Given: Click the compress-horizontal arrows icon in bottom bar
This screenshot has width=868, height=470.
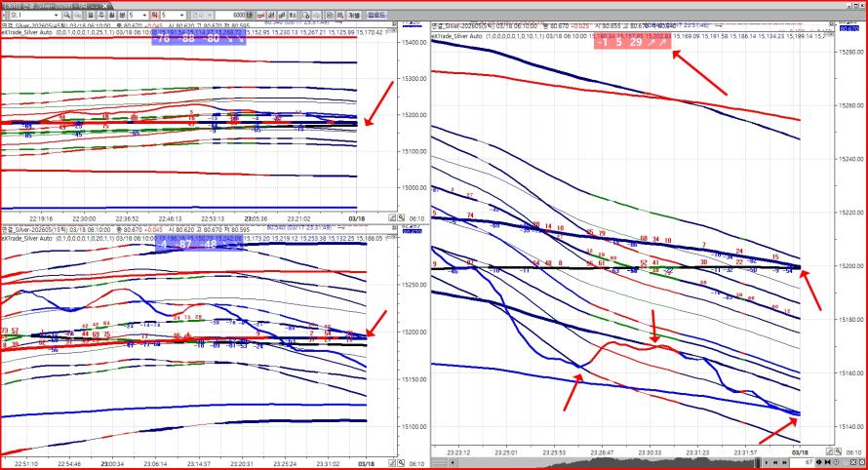Looking at the screenshot, I should click(828, 462).
